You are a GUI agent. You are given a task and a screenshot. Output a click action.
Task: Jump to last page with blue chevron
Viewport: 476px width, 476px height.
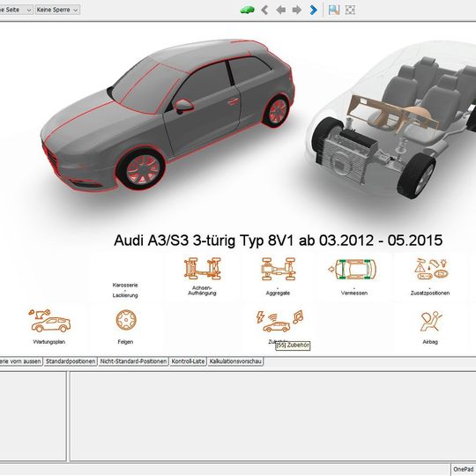313,10
